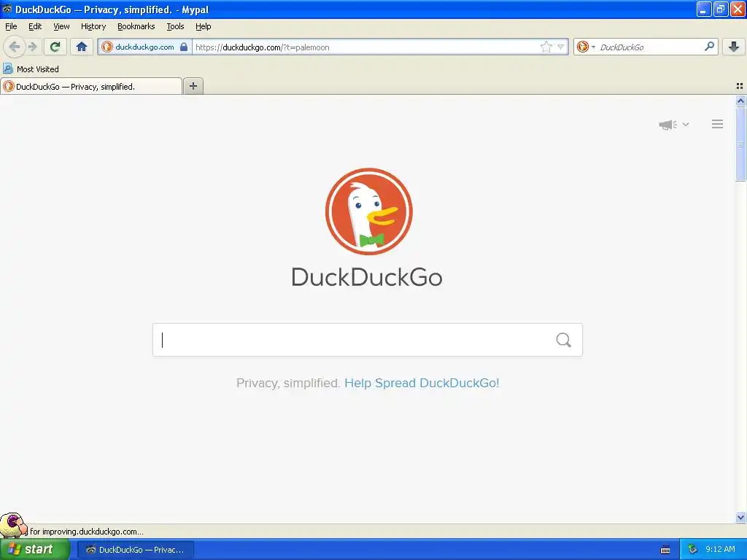Click the status bar mascot icon
Image resolution: width=747 pixels, height=560 pixels.
13,525
